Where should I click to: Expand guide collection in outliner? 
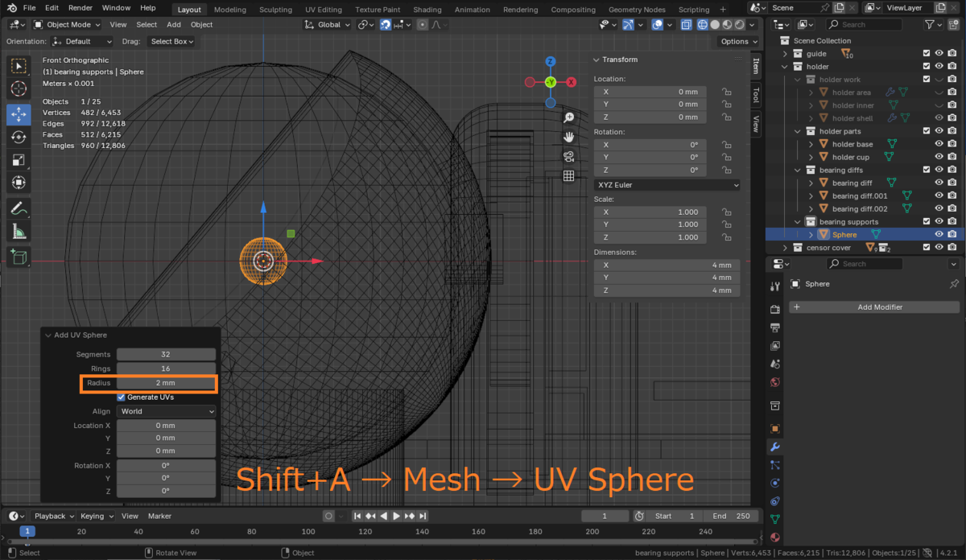coord(785,54)
